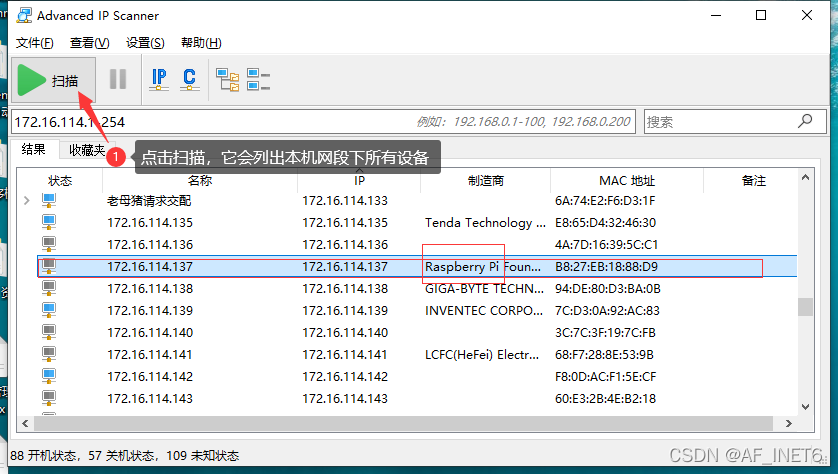Viewport: 838px width, 474px height.
Task: Click MAC address 3C:7C:3F:19:7C:FB
Action: point(605,332)
